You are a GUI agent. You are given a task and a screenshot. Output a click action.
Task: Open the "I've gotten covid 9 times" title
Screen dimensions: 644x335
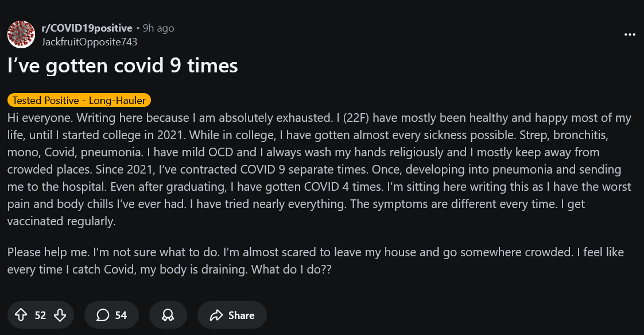click(x=122, y=66)
